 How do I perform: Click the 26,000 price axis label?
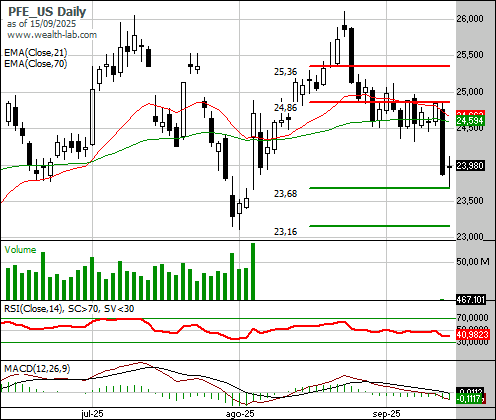[470, 19]
